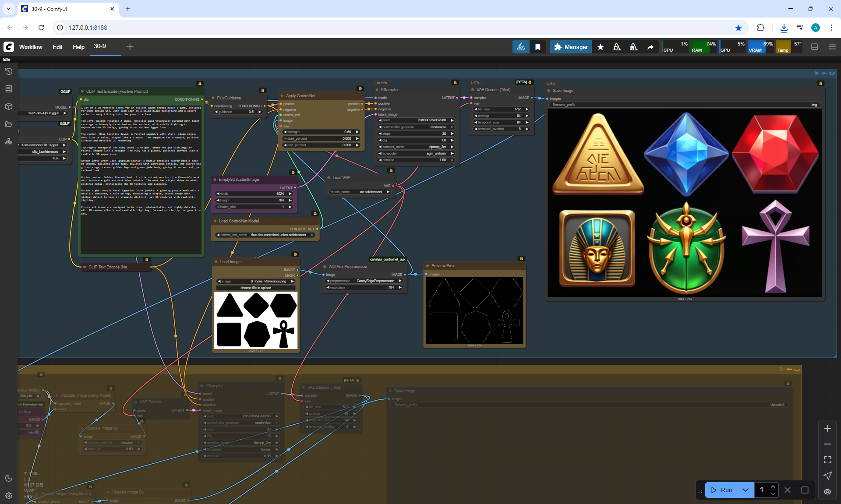The image size is (841, 504).
Task: Click fit view icon in zoom controls
Action: [x=827, y=460]
